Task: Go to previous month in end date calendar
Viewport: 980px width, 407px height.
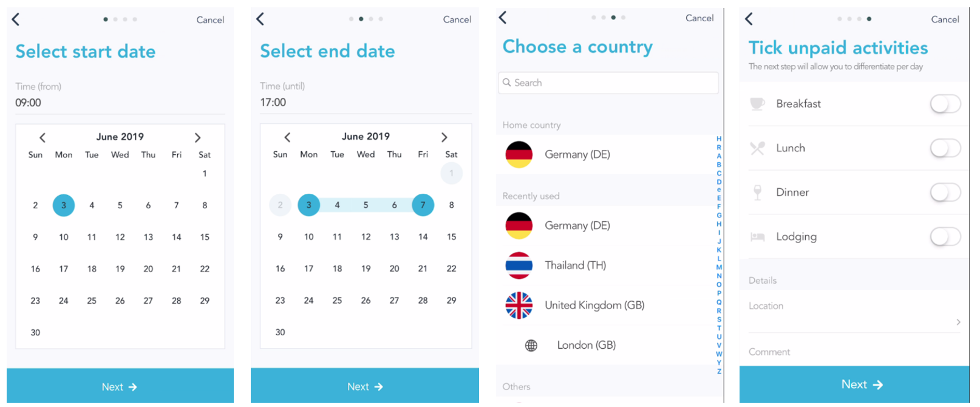Action: 287,137
